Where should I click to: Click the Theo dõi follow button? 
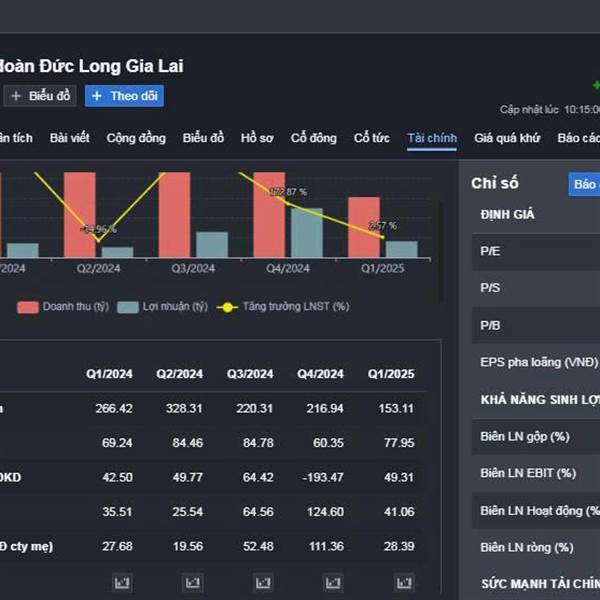pos(124,96)
